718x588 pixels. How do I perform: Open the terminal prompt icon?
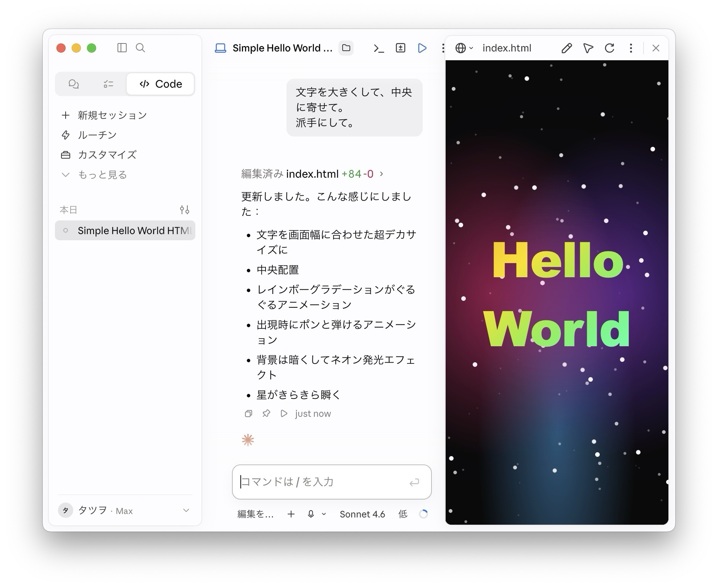(x=378, y=48)
